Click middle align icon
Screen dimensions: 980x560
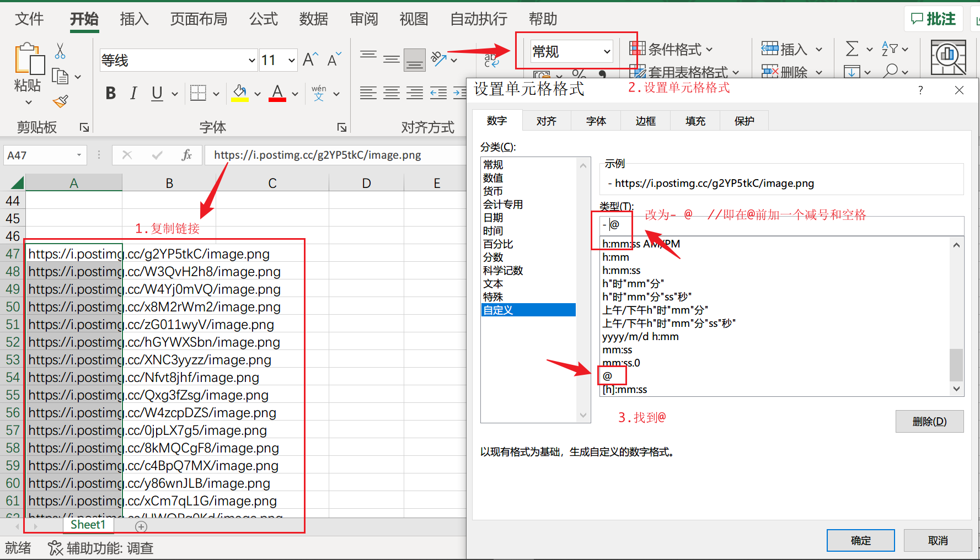tap(392, 59)
